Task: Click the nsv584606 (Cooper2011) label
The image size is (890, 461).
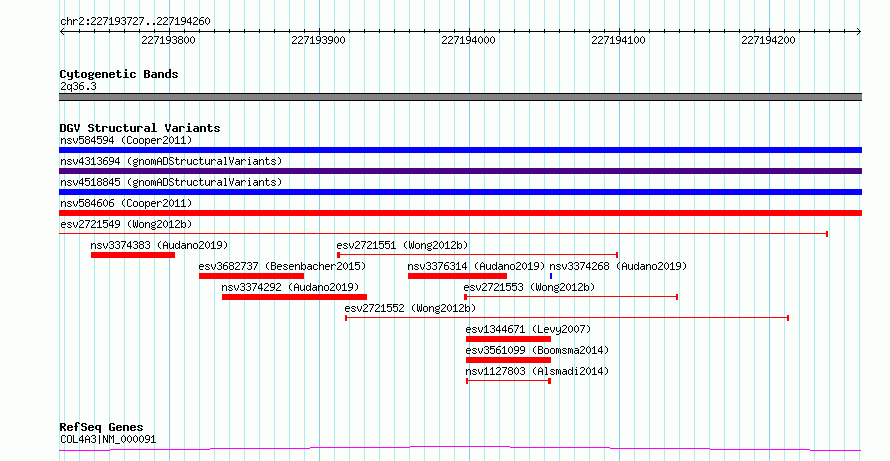Action: click(126, 203)
